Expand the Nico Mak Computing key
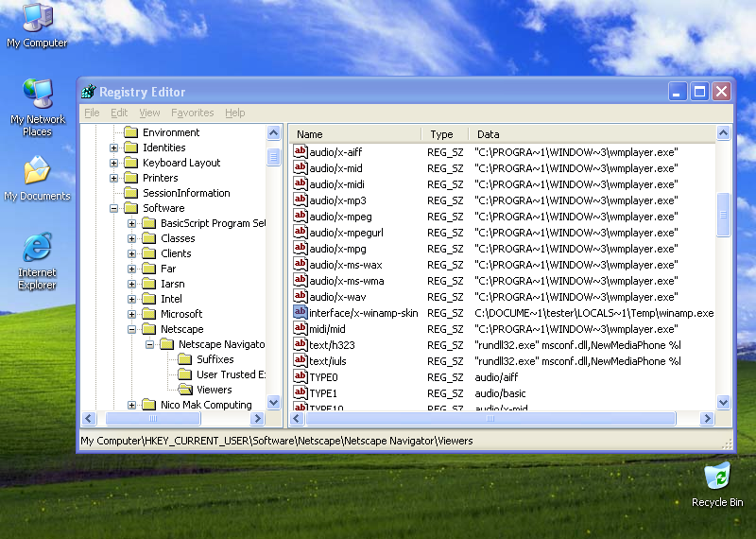The image size is (756, 539). pyautogui.click(x=131, y=405)
